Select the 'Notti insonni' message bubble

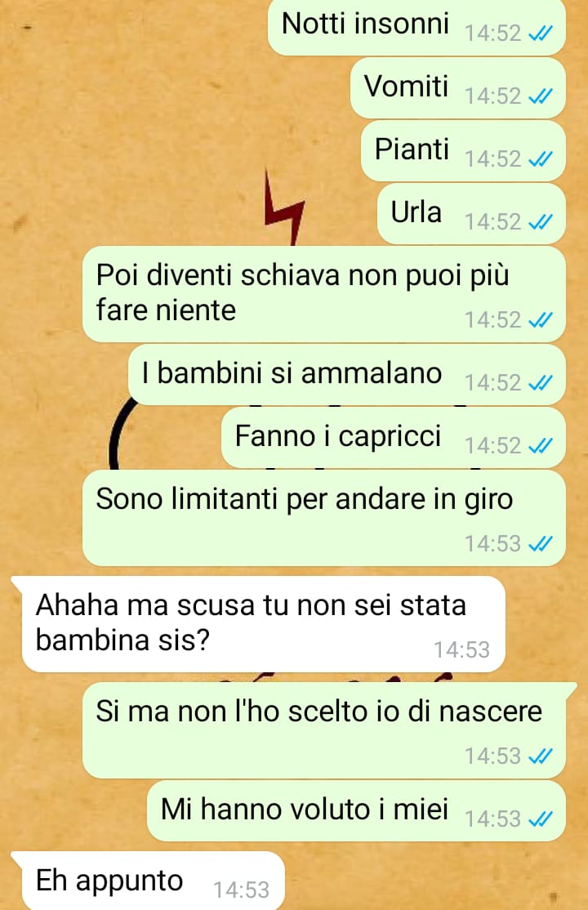coord(416,27)
